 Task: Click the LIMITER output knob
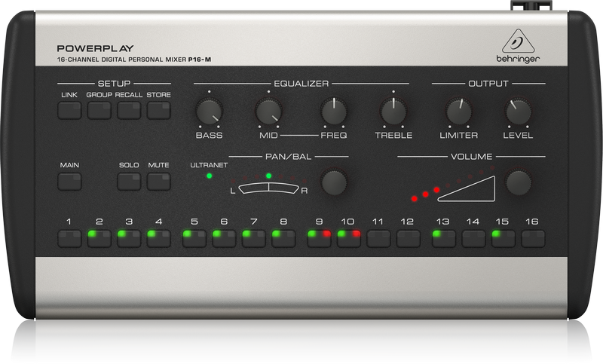(x=458, y=112)
